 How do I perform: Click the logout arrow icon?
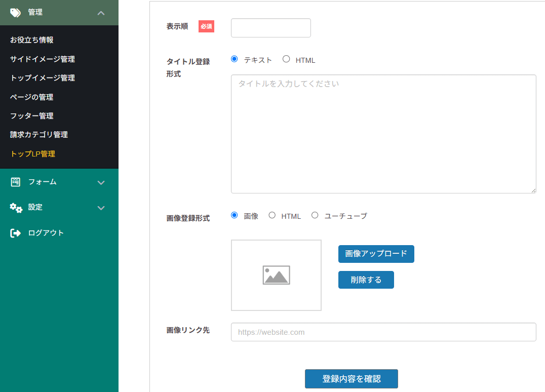(x=15, y=233)
